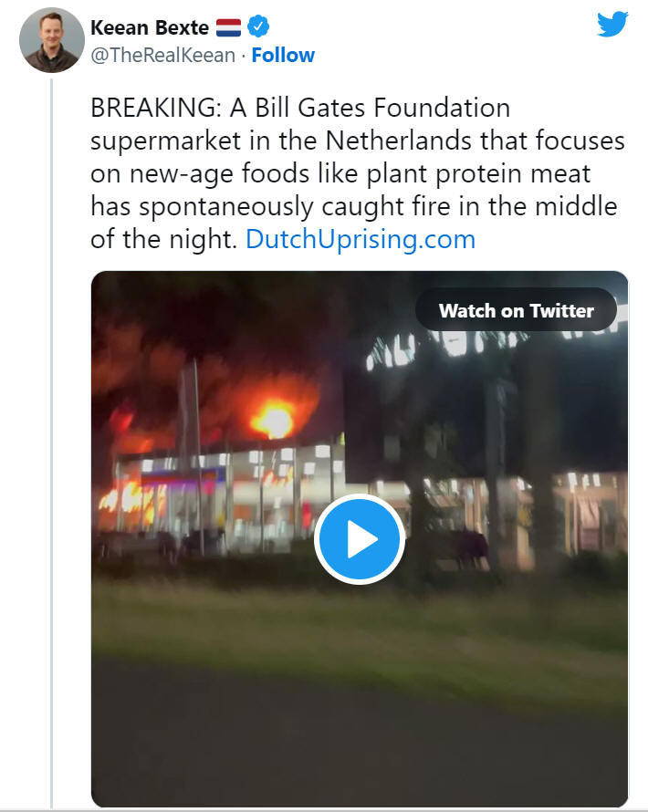Follow the @TheRealKeean account
This screenshot has height=812, width=648.
(283, 55)
